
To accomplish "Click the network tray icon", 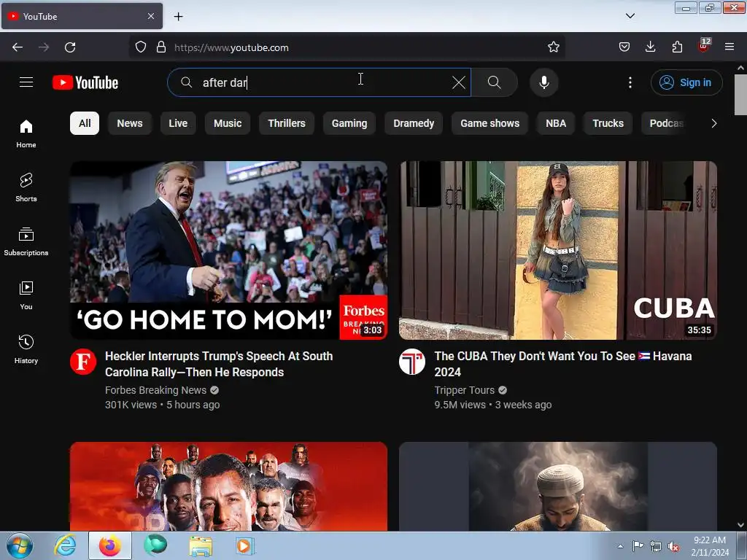I will [656, 546].
